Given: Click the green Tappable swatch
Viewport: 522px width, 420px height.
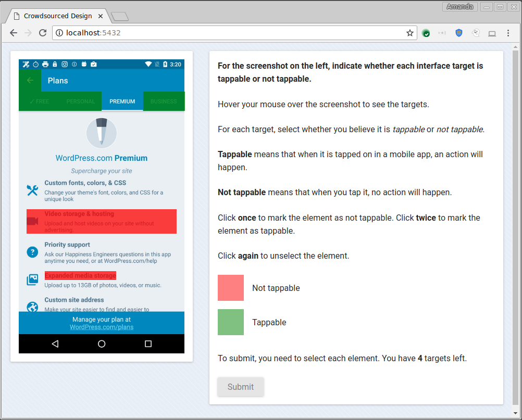Looking at the screenshot, I should 231,322.
